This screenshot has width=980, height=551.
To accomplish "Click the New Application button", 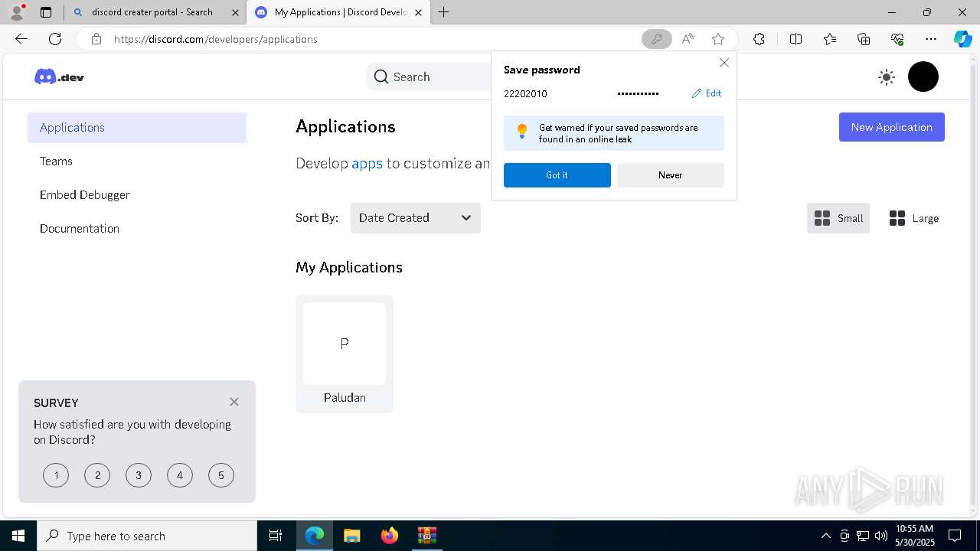I will tap(891, 127).
